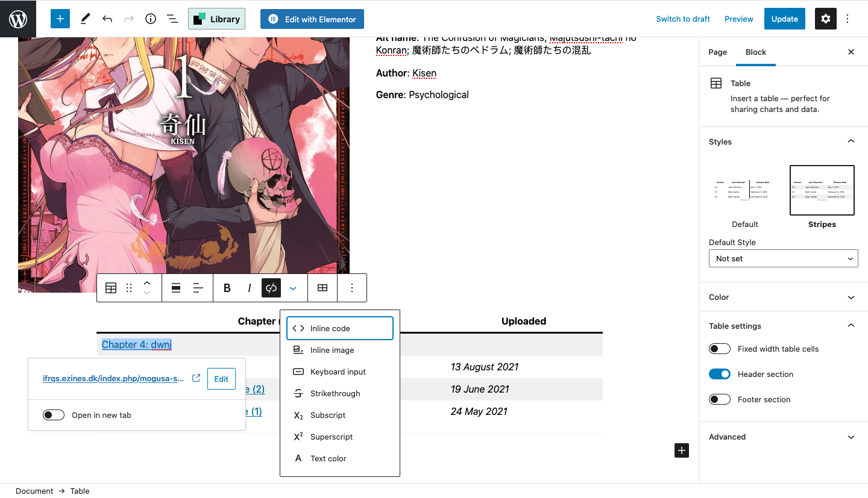Click Edit button in link popup

(221, 379)
